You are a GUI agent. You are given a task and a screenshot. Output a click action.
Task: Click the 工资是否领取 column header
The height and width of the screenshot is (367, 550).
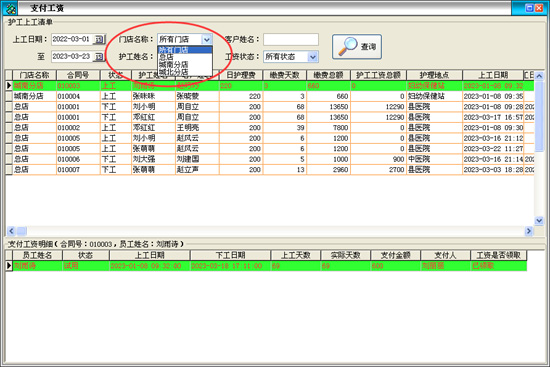498,255
